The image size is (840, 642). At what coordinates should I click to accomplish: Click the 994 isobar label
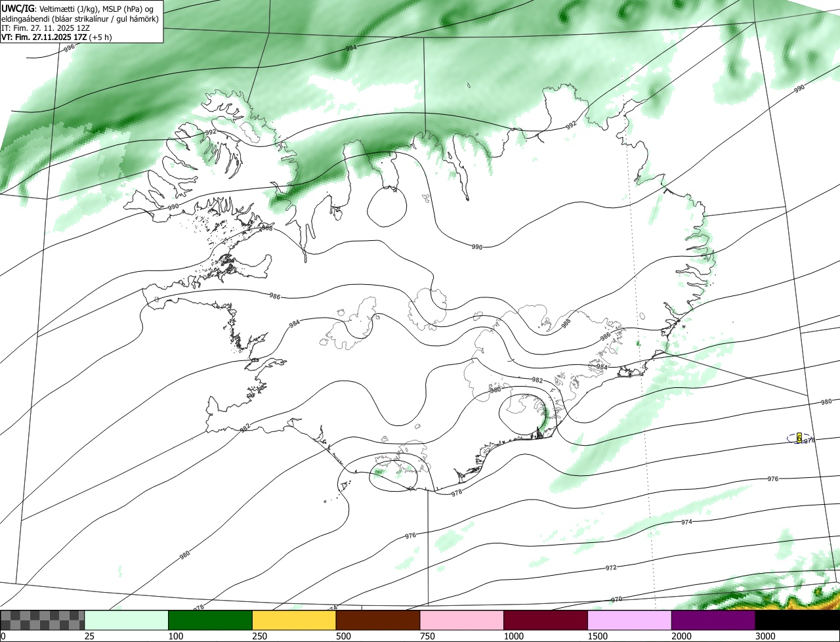(x=351, y=48)
